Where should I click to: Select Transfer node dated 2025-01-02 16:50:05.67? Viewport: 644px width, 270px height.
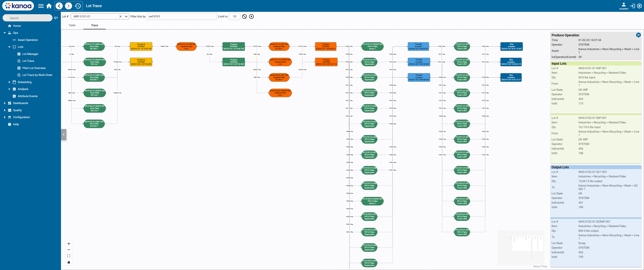click(418, 46)
